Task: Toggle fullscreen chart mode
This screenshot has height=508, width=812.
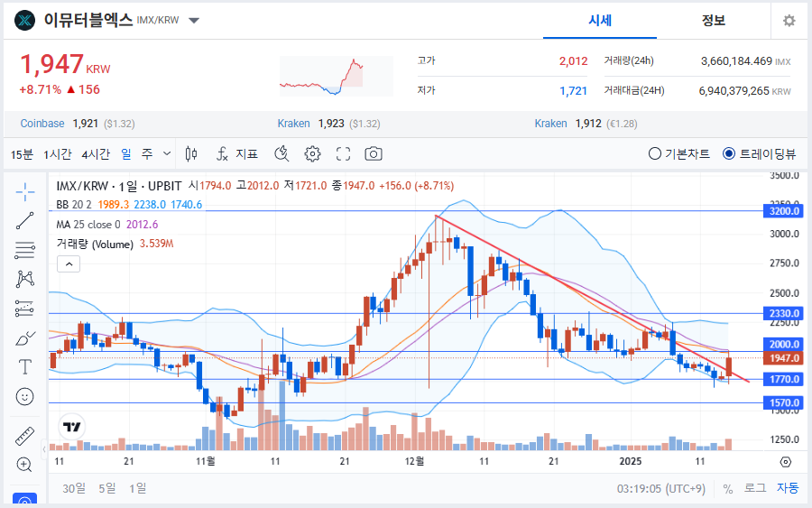Action: point(343,153)
